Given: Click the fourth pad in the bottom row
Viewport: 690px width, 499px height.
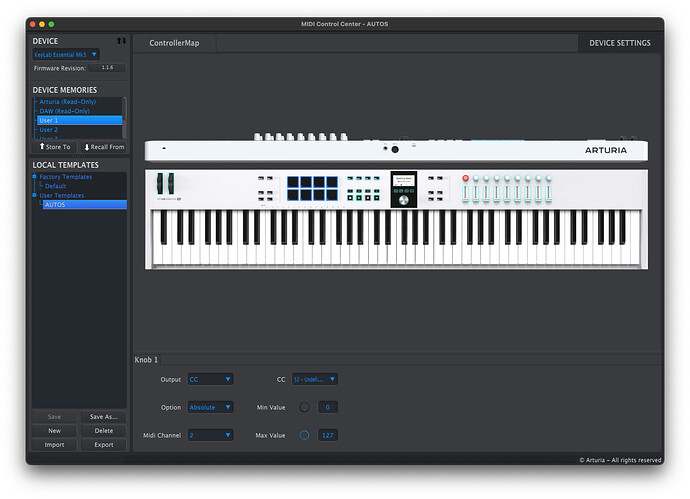Looking at the screenshot, I should click(332, 195).
